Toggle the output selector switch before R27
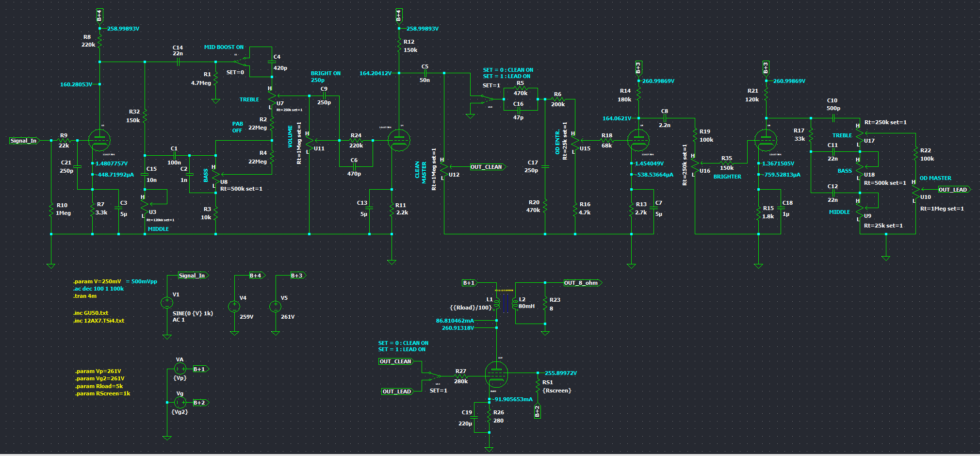Image resolution: width=980 pixels, height=456 pixels. (x=431, y=375)
